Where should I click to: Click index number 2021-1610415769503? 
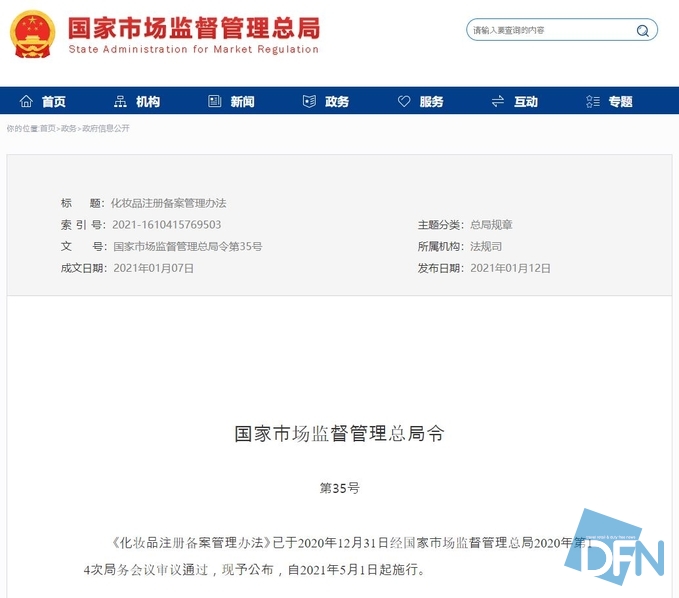pyautogui.click(x=167, y=225)
